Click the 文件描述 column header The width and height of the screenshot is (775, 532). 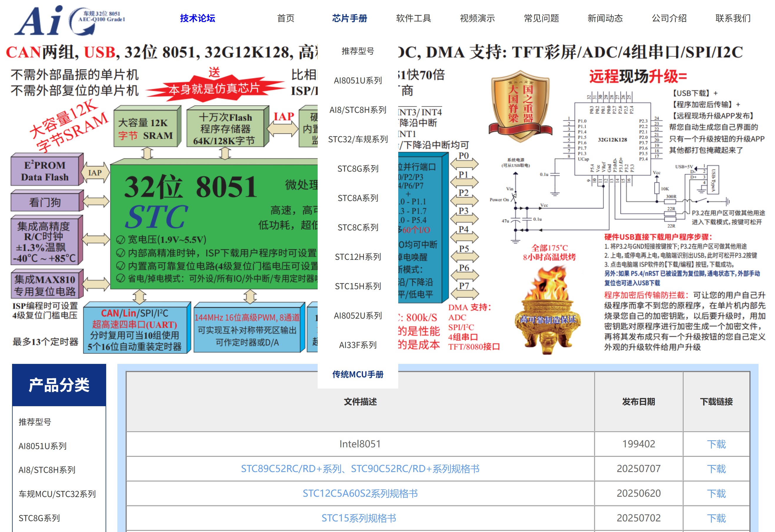[x=360, y=401]
